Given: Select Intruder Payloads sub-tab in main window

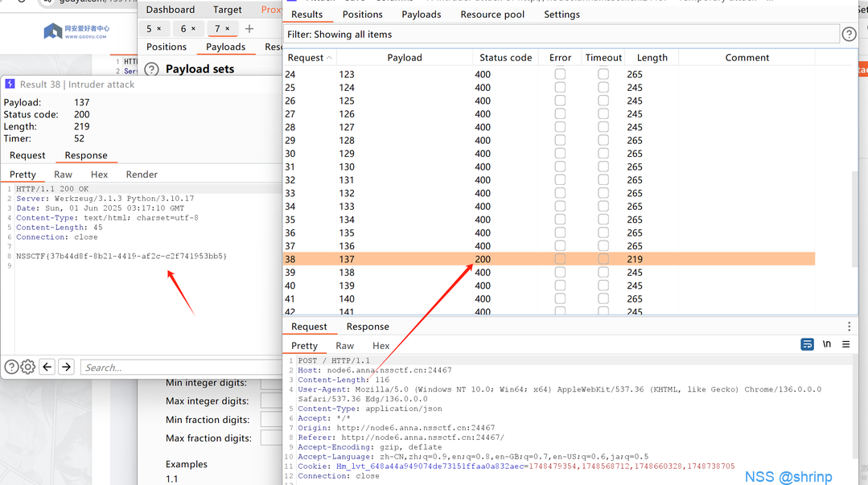Looking at the screenshot, I should (225, 47).
